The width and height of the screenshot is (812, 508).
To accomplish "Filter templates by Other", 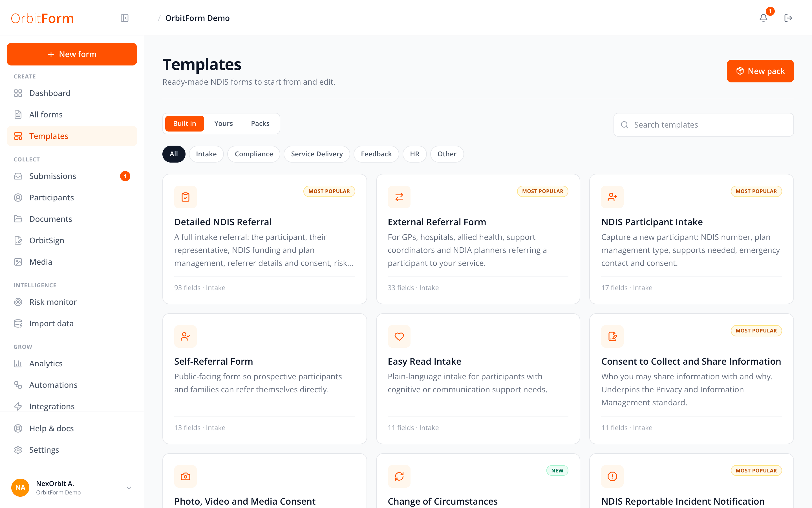I will 447,154.
